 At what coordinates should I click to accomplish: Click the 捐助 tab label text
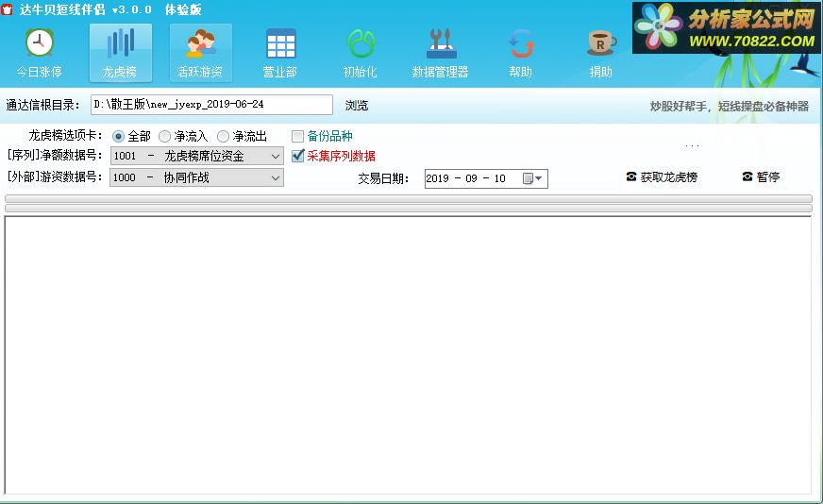tap(601, 72)
